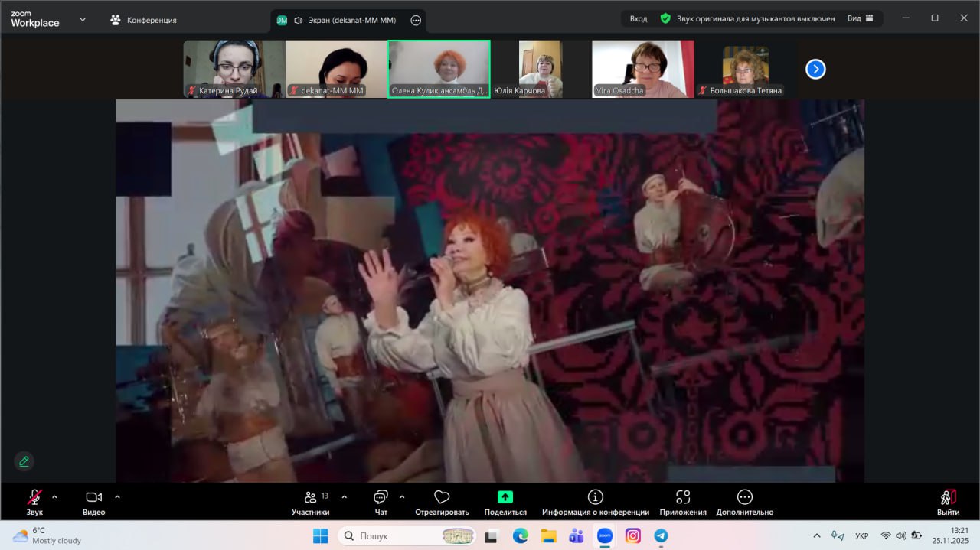Expand audio options arrow beside Звук
Viewport: 980px width, 550px height.
(54, 496)
